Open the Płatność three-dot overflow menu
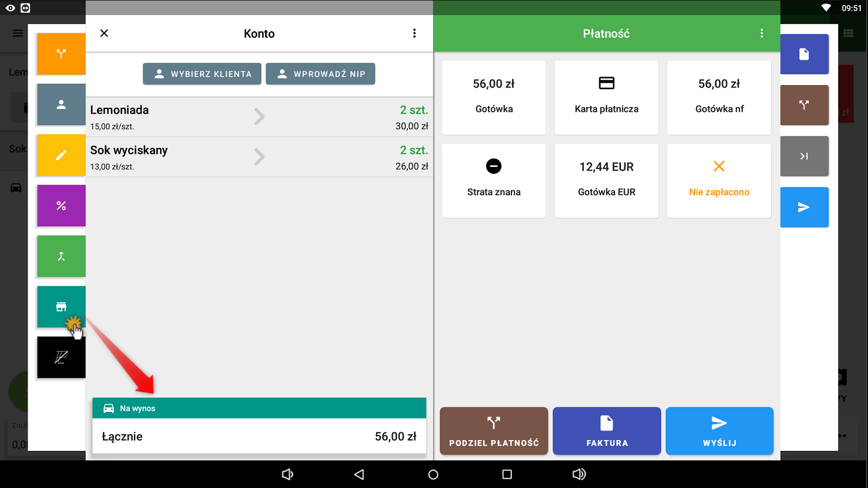The width and height of the screenshot is (868, 488). point(762,34)
